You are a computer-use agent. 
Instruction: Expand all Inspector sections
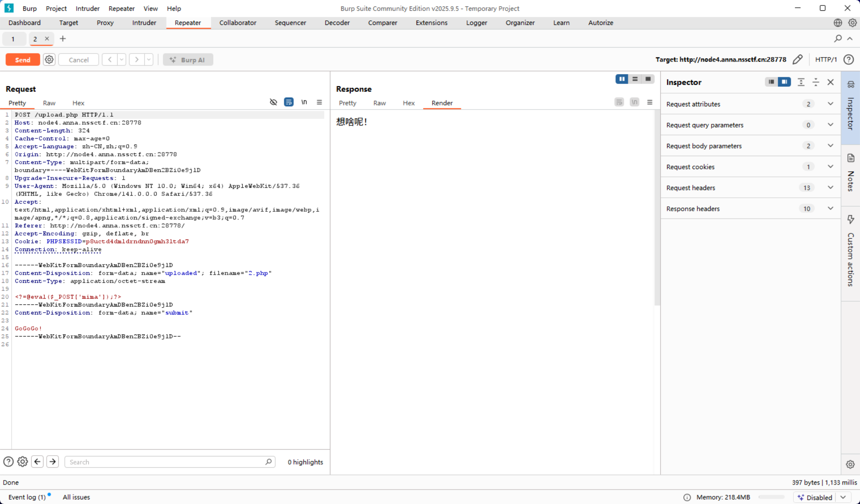(801, 82)
